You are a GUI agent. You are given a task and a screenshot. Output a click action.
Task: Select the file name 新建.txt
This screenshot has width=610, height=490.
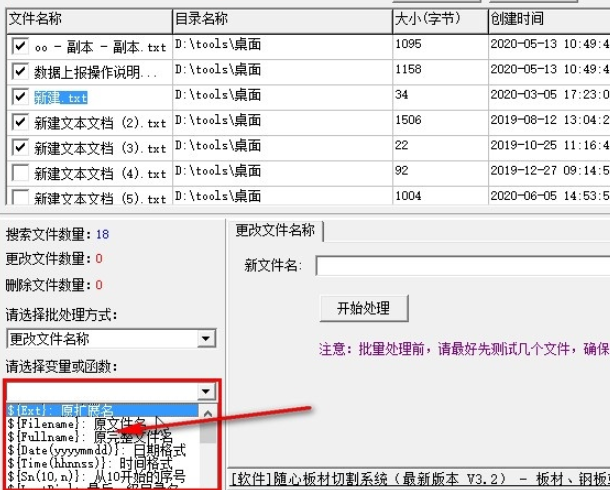[61, 98]
